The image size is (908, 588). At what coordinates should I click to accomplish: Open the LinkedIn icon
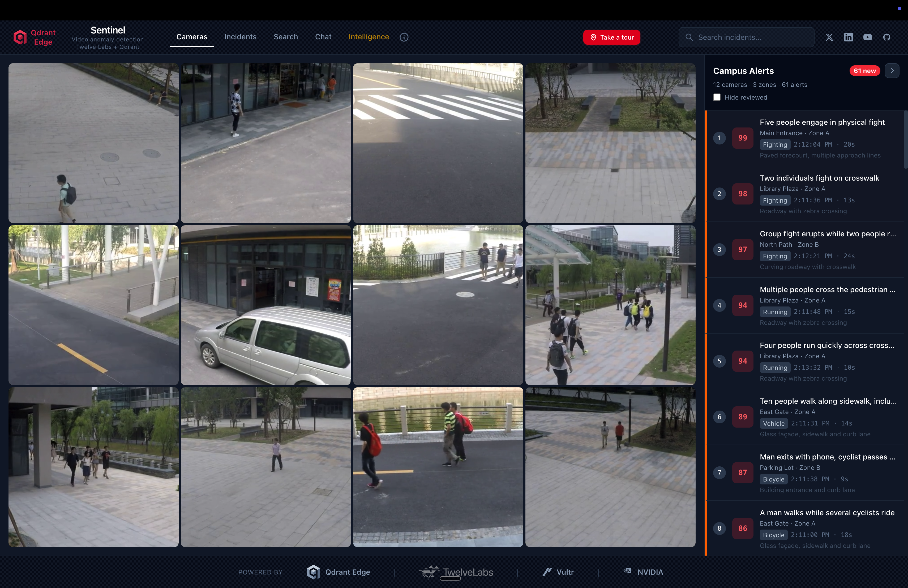pos(849,37)
